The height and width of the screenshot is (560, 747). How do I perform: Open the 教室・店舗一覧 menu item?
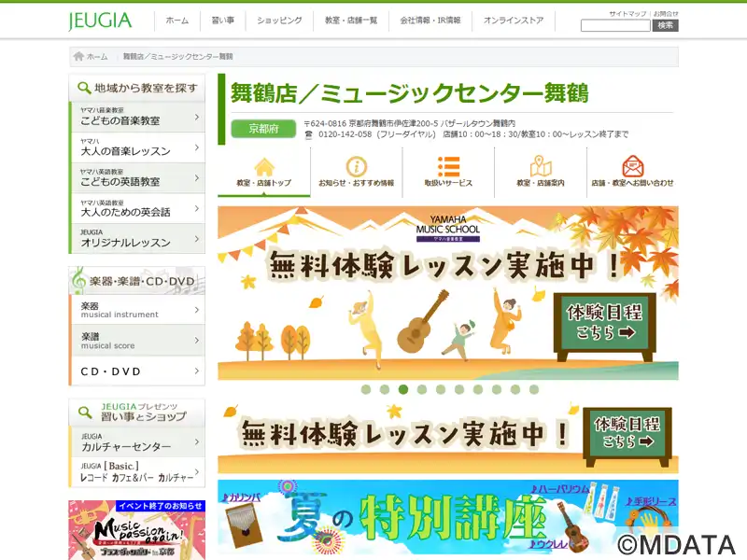pyautogui.click(x=351, y=21)
